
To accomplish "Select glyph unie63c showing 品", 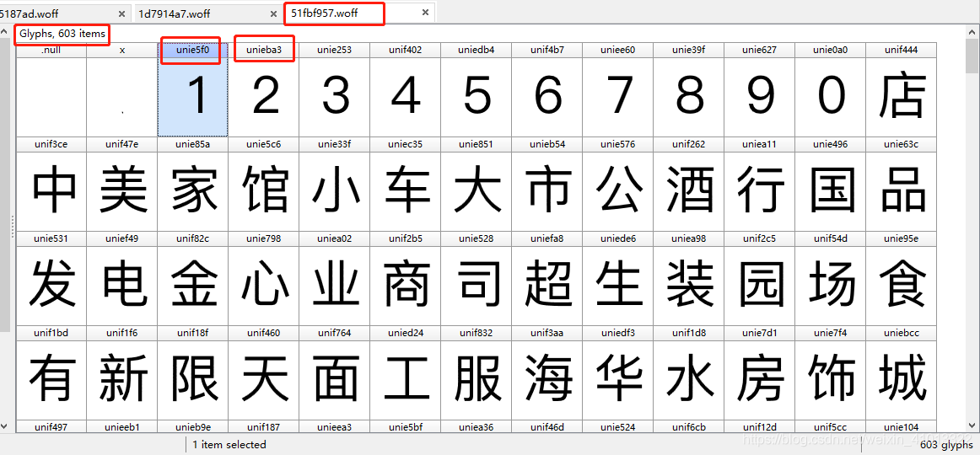I will tap(902, 185).
